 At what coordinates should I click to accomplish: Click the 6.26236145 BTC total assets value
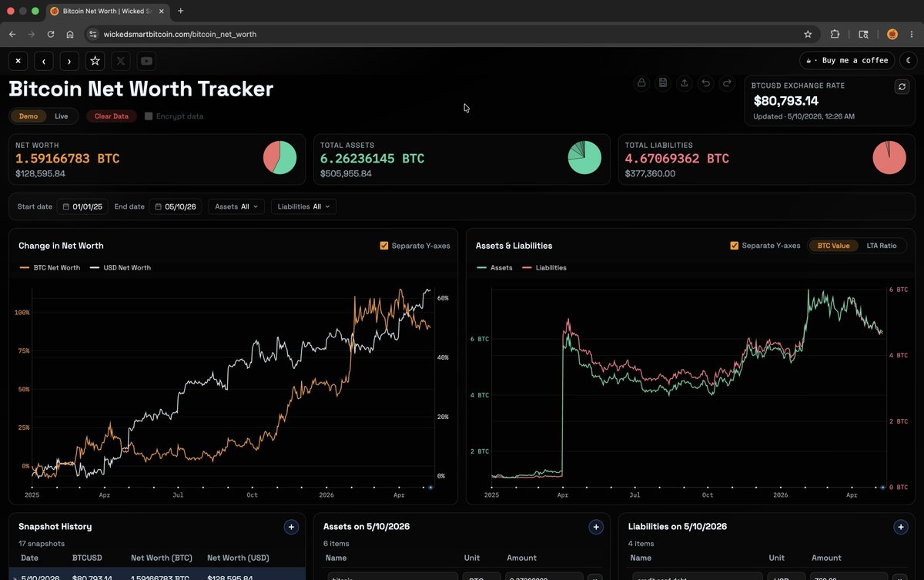(373, 159)
